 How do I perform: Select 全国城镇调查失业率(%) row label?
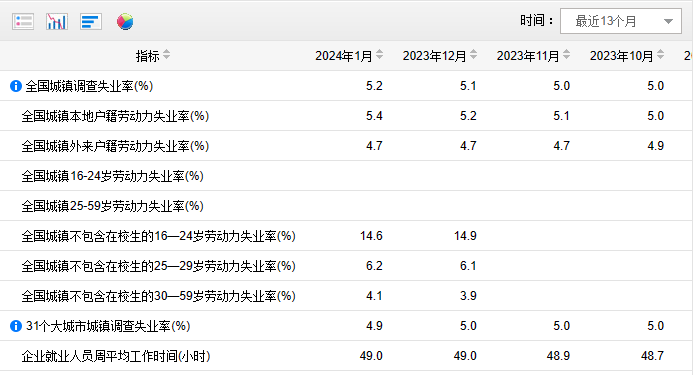tap(89, 86)
